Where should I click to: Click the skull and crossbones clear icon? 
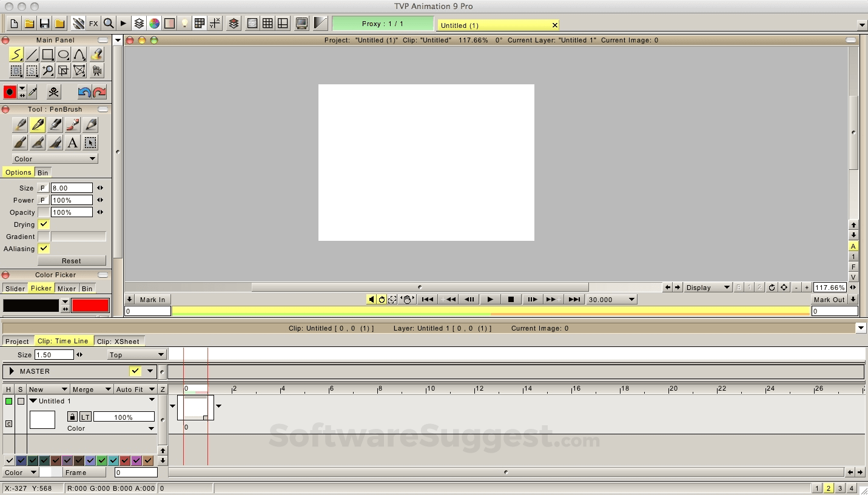[54, 92]
